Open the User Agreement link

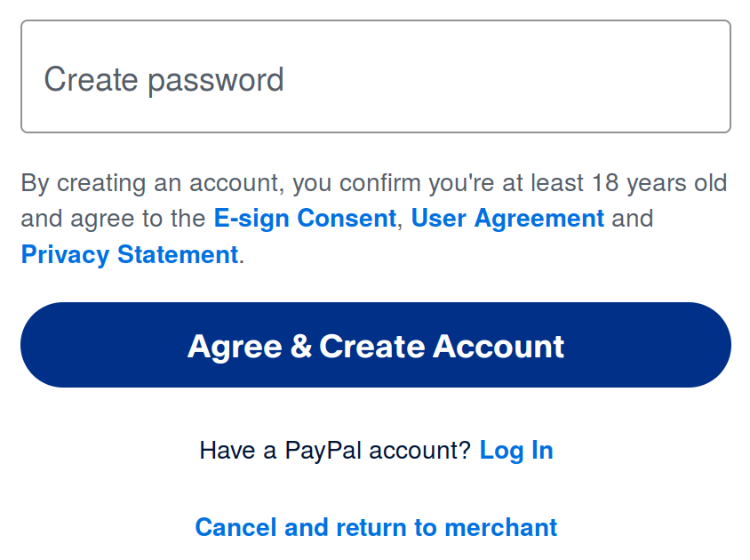tap(507, 219)
